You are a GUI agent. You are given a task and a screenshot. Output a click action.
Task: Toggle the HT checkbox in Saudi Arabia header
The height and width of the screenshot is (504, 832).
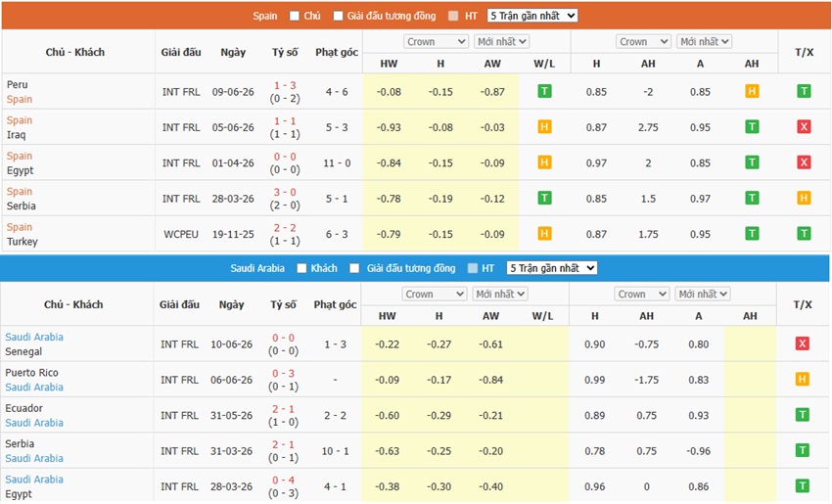point(472,268)
